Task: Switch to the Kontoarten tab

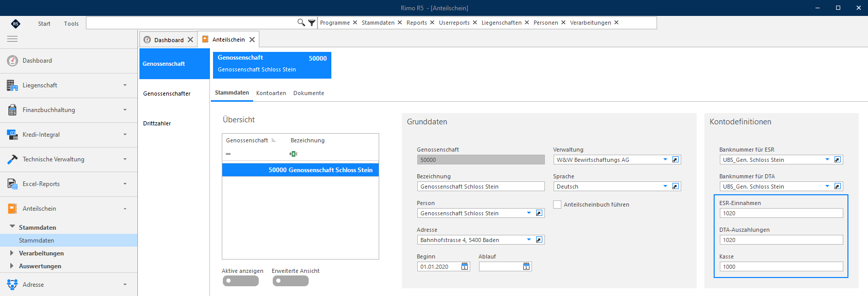Action: point(271,93)
